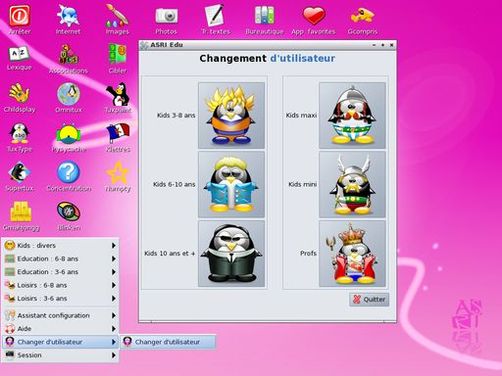Select Kids 10 ans et + penguin
This screenshot has width=502, height=376.
pyautogui.click(x=232, y=253)
